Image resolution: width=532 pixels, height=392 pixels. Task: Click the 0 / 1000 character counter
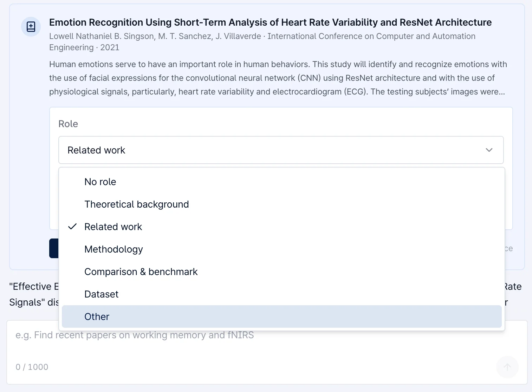pos(32,367)
